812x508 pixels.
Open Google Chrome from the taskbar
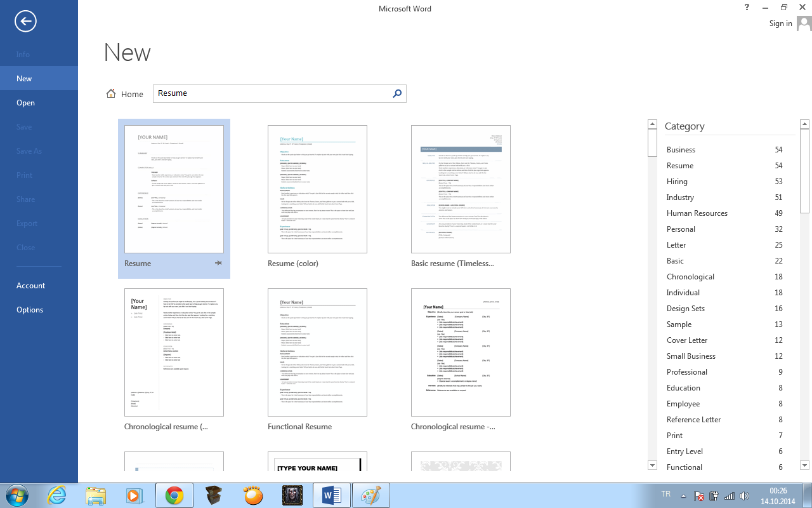pyautogui.click(x=174, y=495)
